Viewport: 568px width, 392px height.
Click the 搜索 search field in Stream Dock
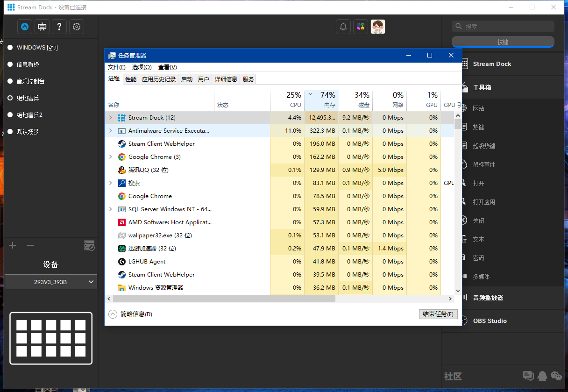pos(503,27)
